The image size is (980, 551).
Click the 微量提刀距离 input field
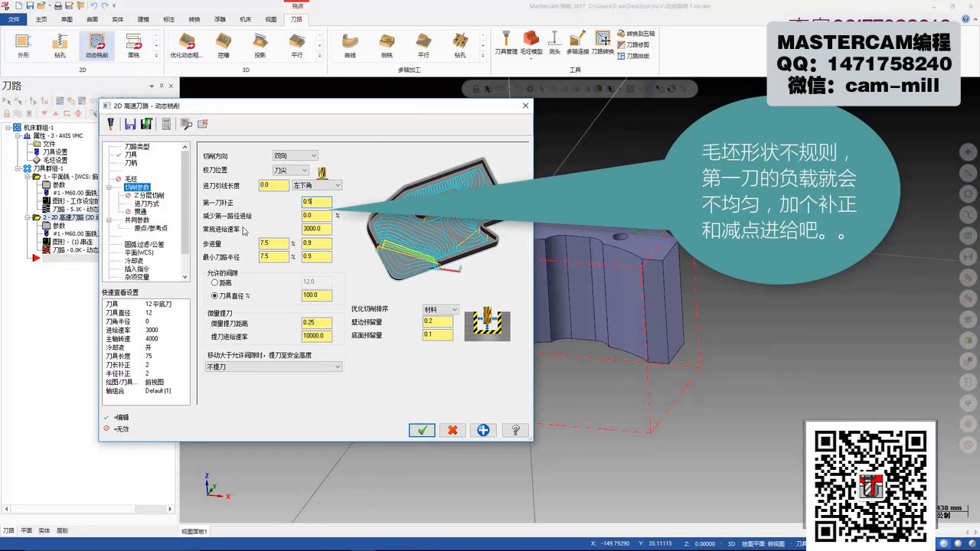pyautogui.click(x=316, y=323)
